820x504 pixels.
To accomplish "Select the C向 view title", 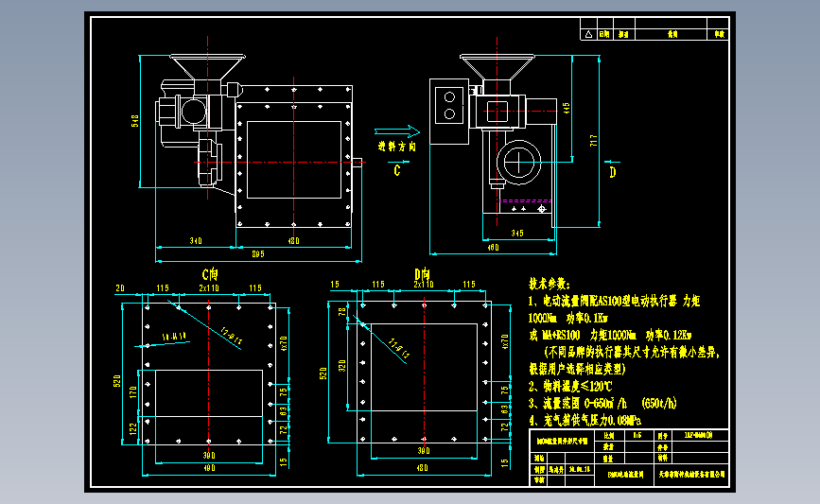I will tap(210, 274).
